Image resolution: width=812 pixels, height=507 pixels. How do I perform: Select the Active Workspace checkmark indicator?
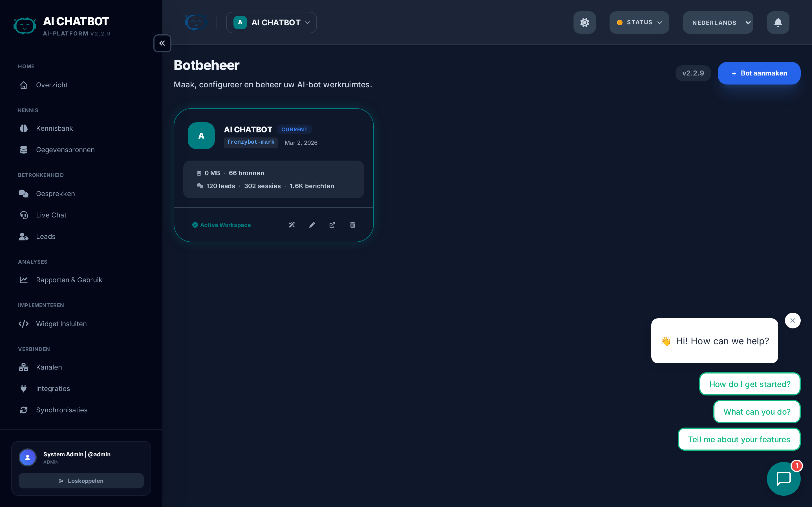point(195,225)
